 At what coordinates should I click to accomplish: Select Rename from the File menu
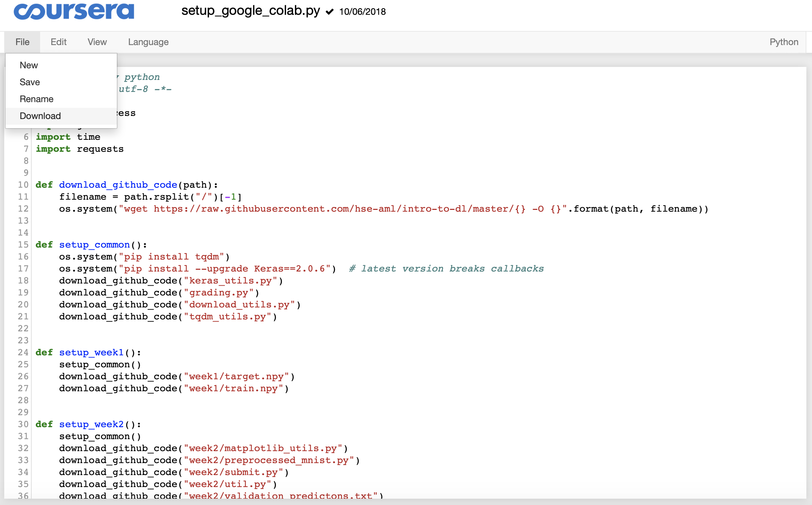click(37, 99)
